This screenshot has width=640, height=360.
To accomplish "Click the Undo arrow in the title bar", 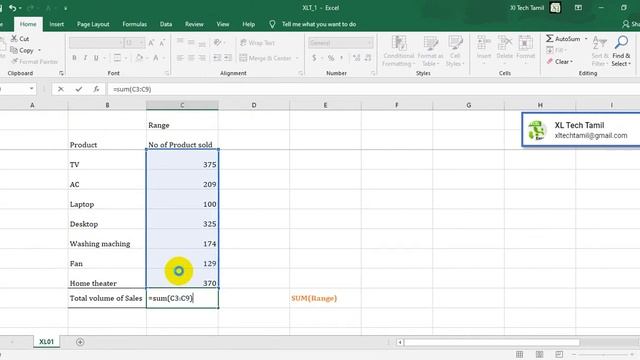I will point(13,8).
